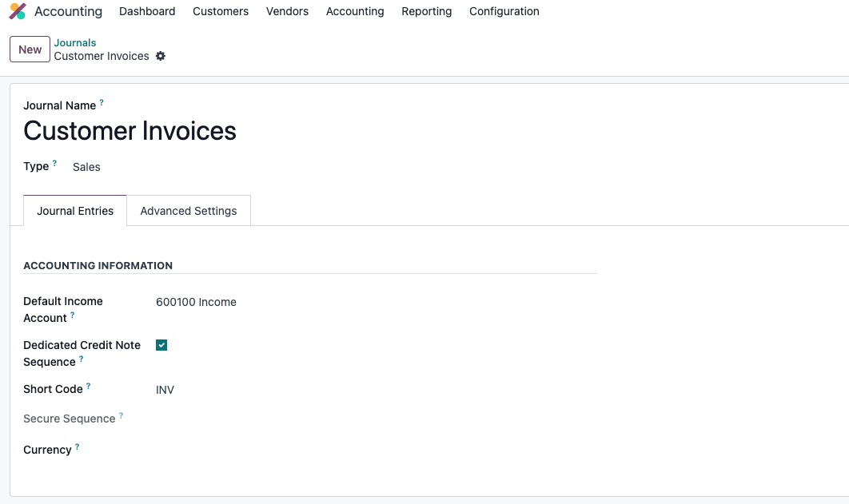849x504 pixels.
Task: Click the Accounting app title
Action: (x=68, y=11)
